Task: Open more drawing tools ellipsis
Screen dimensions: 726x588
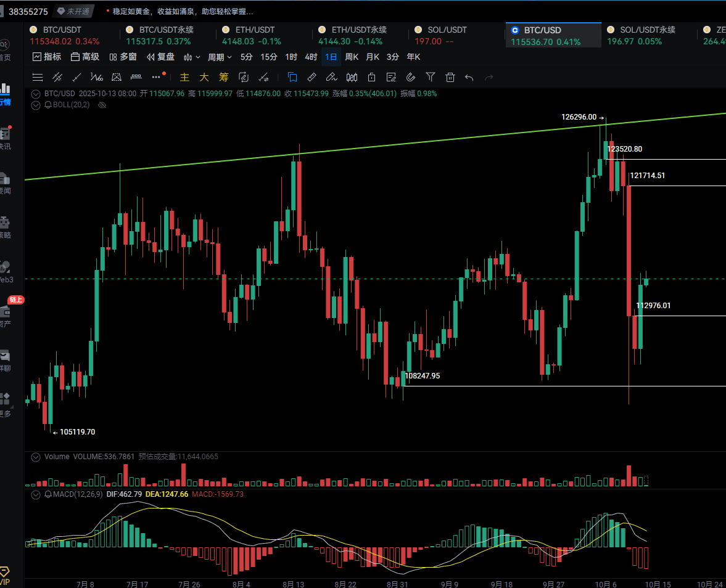Action: (x=156, y=77)
